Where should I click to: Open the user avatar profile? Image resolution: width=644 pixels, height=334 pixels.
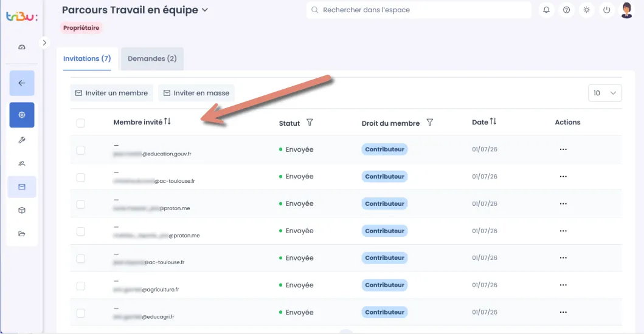point(626,10)
